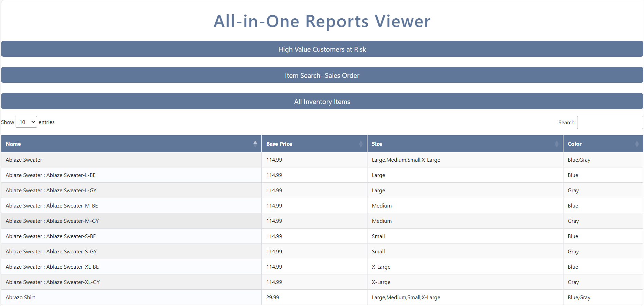644x306 pixels.
Task: Select the Abrazo Shirt row
Action: (x=20, y=298)
